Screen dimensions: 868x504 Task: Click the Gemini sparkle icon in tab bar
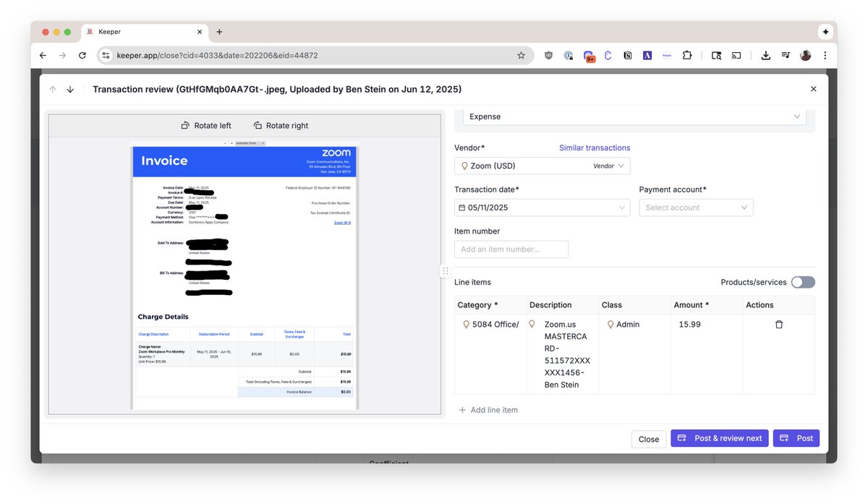[x=825, y=32]
